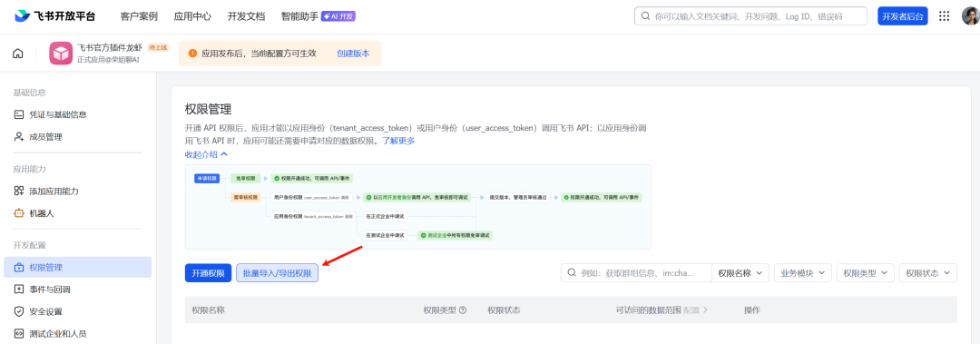The width and height of the screenshot is (980, 344).
Task: Click the 操作 column header
Action: coord(752,310)
